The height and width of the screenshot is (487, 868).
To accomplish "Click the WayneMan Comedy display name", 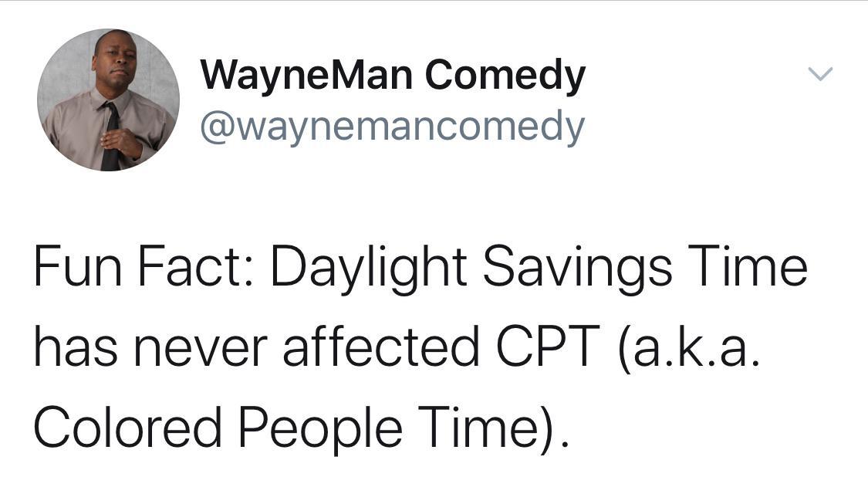I will coord(393,73).
